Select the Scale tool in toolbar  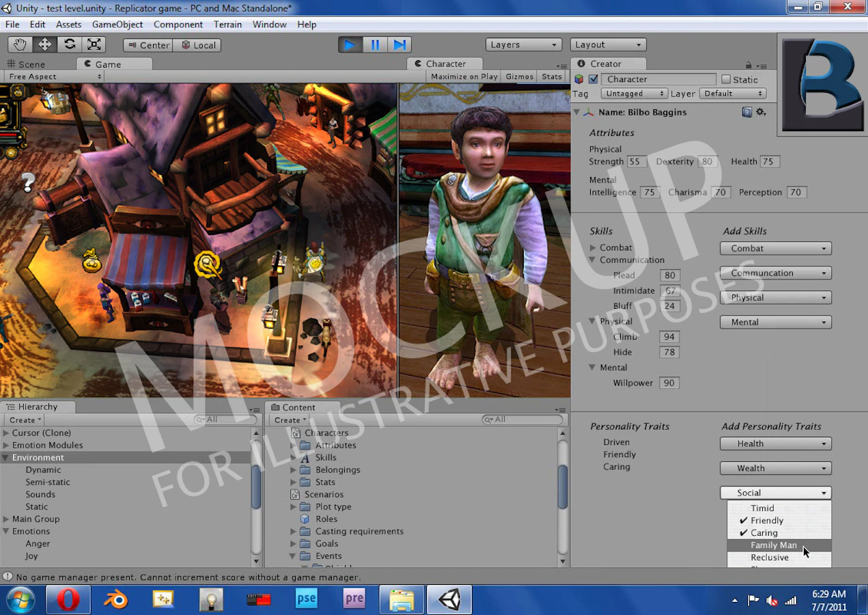coord(94,44)
